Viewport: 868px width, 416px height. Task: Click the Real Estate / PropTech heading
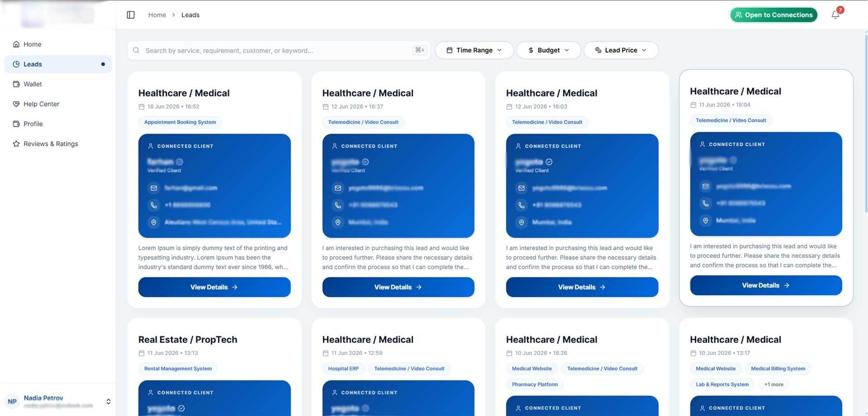187,339
